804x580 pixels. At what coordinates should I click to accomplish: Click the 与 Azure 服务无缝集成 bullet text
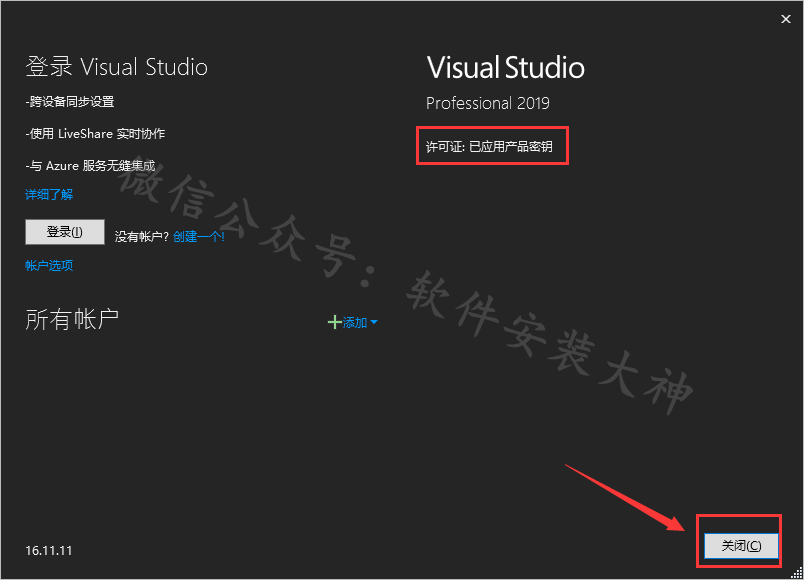(91, 165)
